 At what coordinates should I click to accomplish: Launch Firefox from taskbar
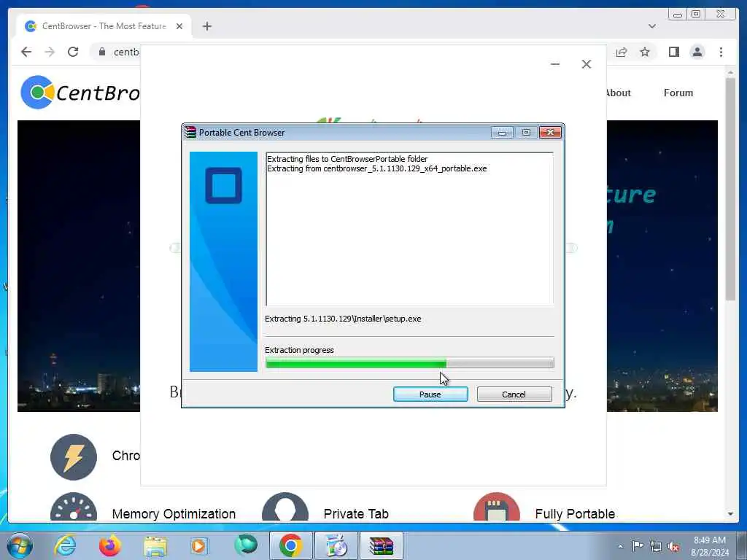click(x=110, y=545)
